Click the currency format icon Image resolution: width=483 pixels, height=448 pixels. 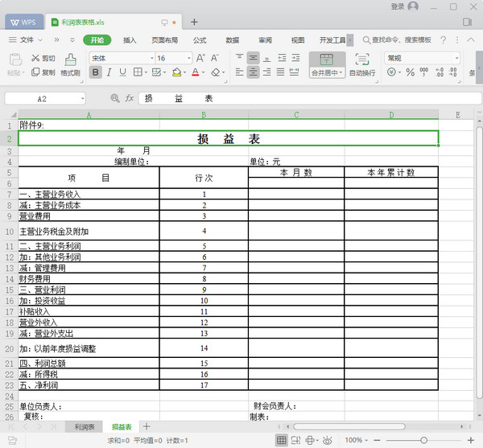point(391,72)
